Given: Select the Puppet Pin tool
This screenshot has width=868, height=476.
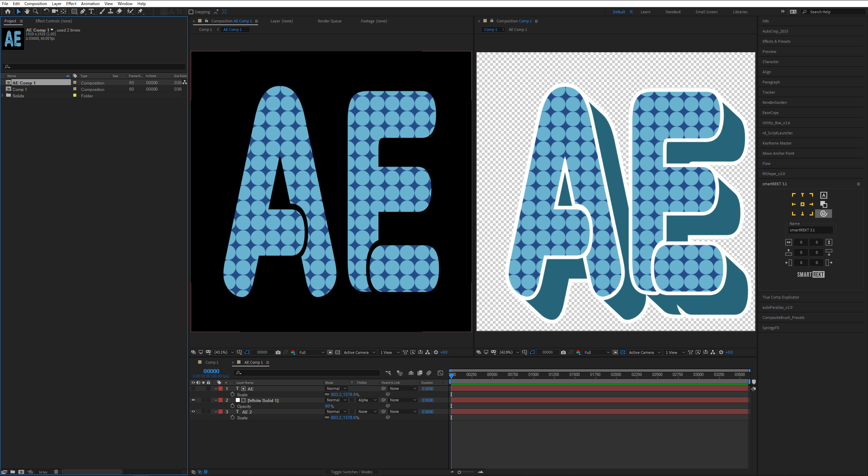Looking at the screenshot, I should [x=140, y=12].
